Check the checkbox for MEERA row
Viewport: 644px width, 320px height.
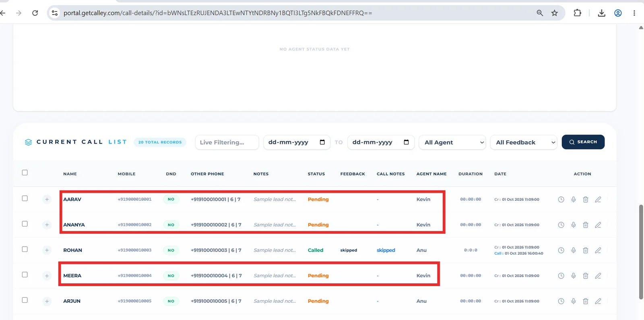25,274
